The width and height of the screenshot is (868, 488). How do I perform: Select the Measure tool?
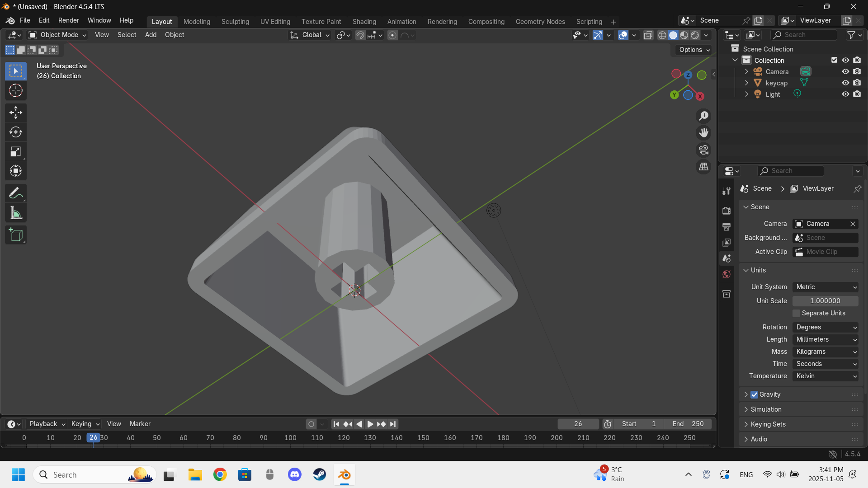click(16, 213)
